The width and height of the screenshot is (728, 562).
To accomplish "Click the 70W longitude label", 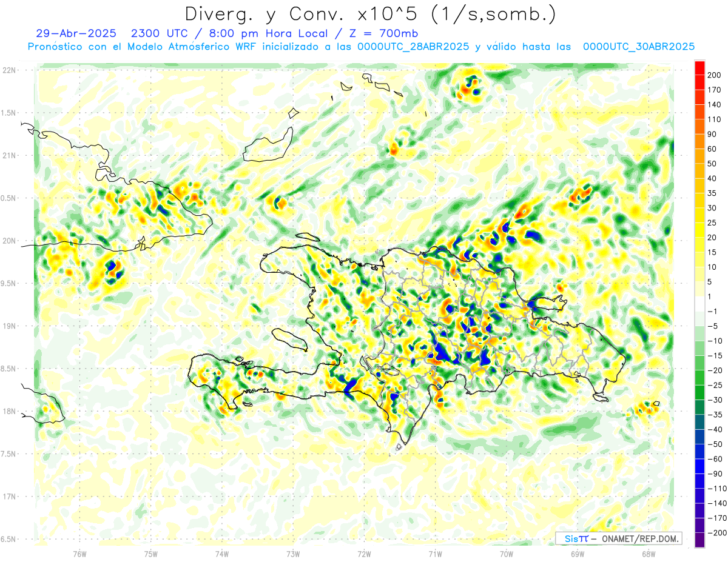I will 507,554.
